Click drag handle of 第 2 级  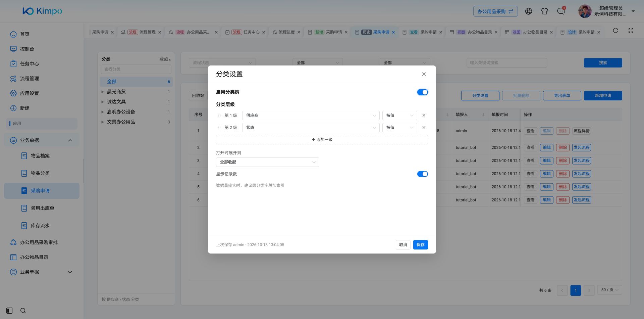[219, 128]
